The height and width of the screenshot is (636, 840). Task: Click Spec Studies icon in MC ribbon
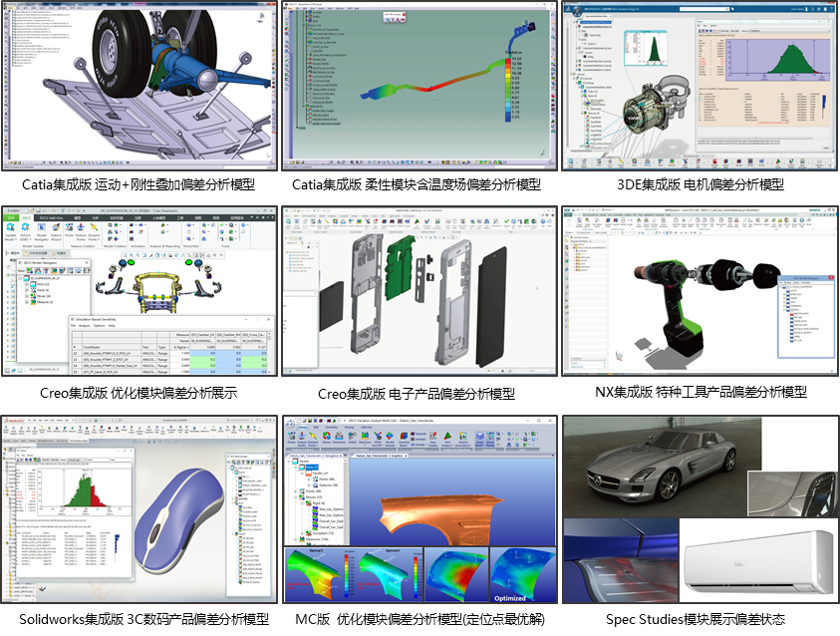433,439
